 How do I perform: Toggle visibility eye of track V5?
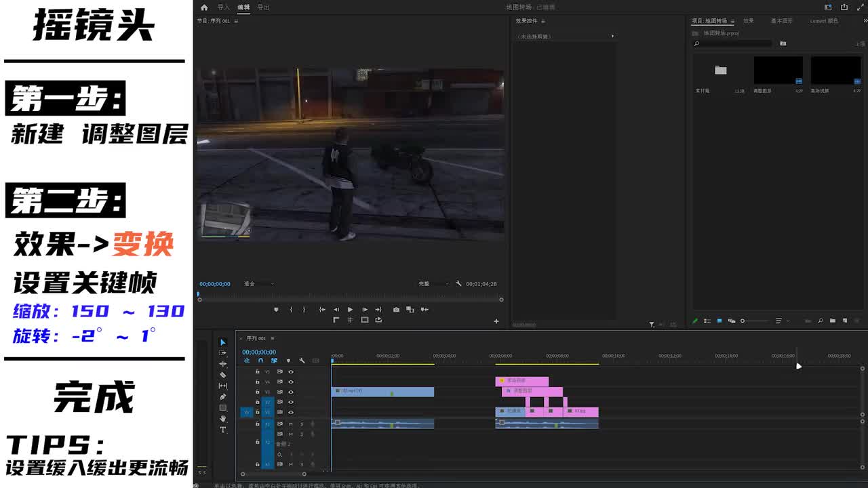(x=291, y=372)
